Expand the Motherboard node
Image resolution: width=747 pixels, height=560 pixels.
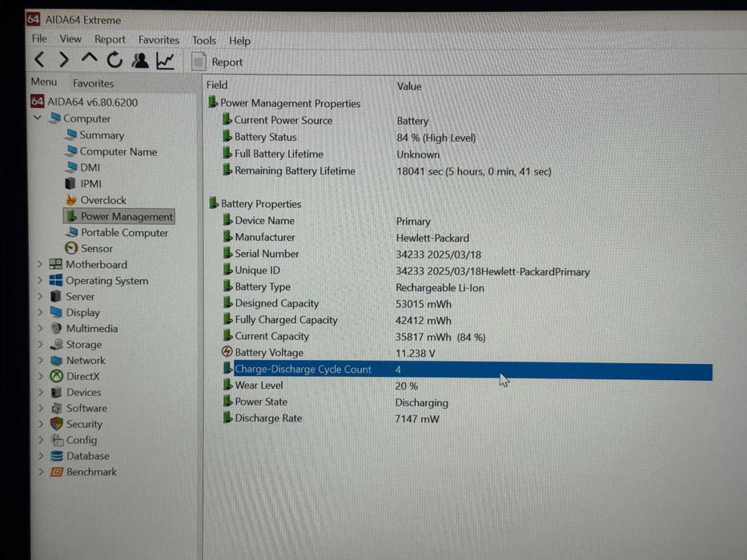coord(40,264)
